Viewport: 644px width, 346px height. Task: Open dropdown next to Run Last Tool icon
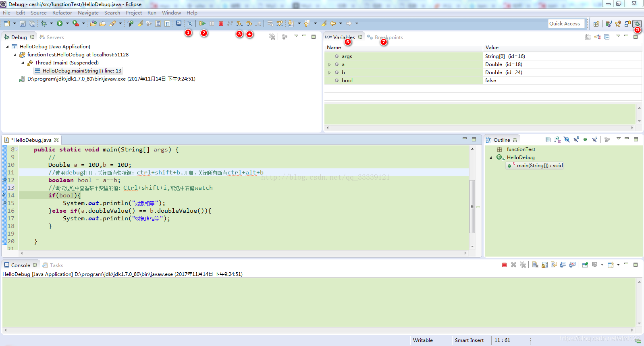(83, 24)
